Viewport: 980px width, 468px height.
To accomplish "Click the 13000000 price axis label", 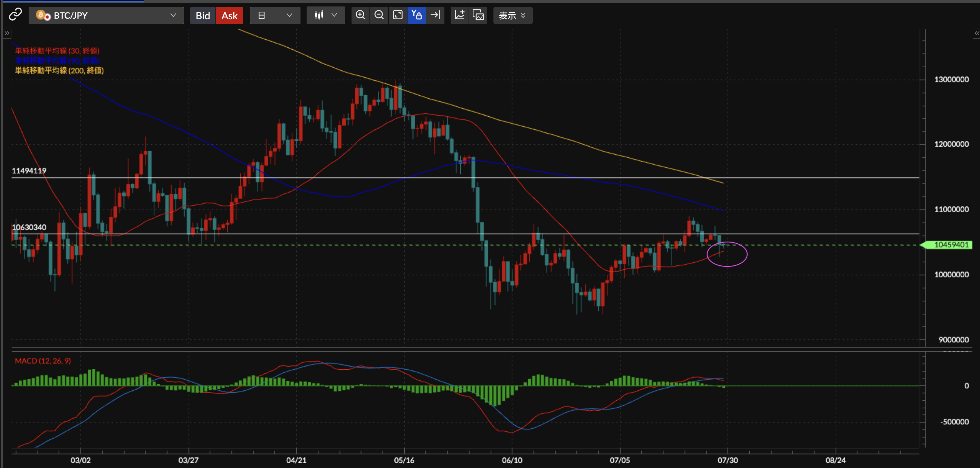I will coord(951,79).
